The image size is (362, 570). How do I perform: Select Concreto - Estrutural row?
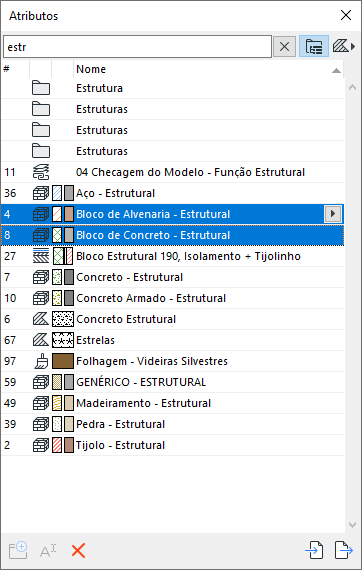point(173,277)
